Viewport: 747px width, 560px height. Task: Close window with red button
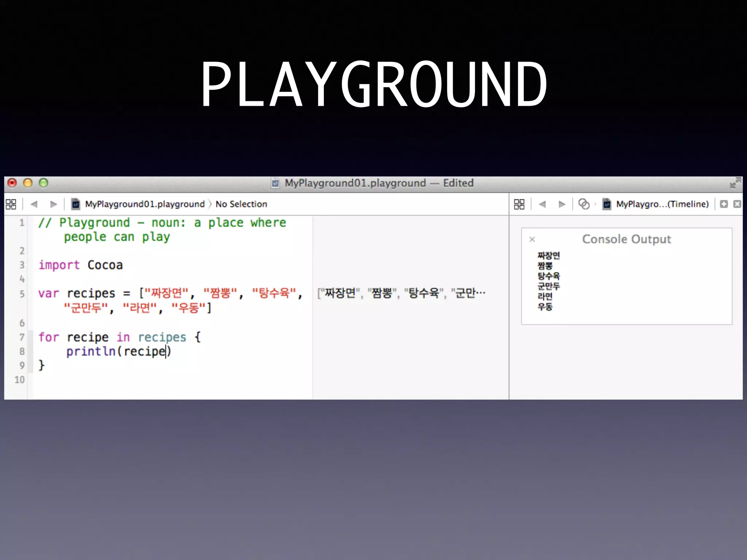tap(12, 183)
